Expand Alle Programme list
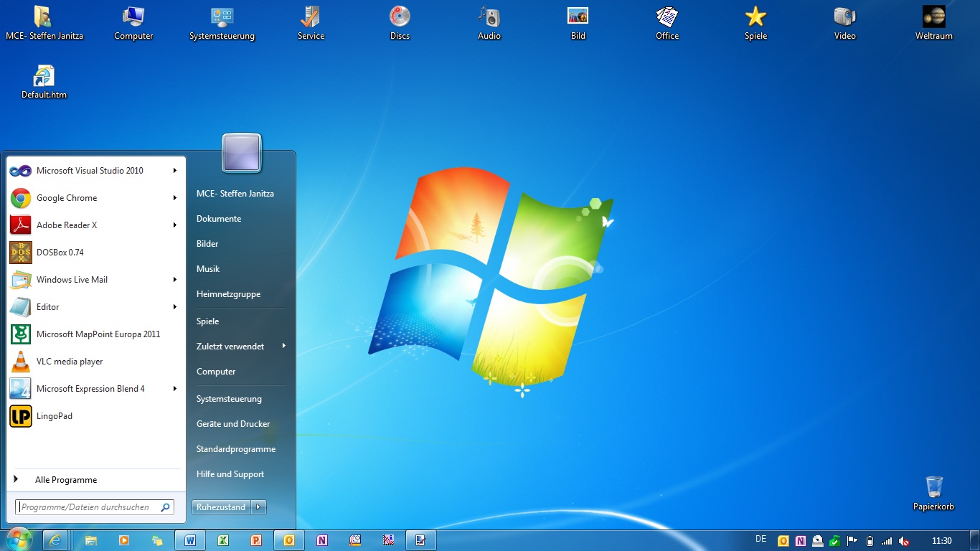The image size is (980, 551). pyautogui.click(x=65, y=480)
